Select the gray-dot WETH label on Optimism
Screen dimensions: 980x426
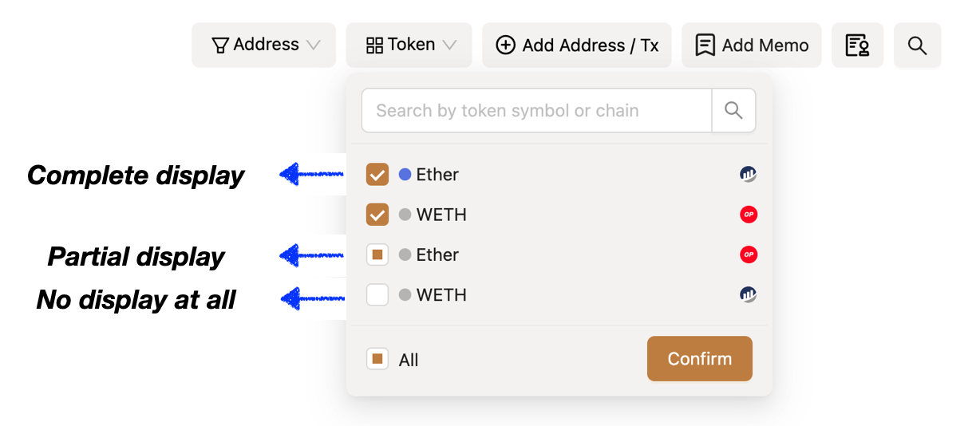(x=441, y=215)
